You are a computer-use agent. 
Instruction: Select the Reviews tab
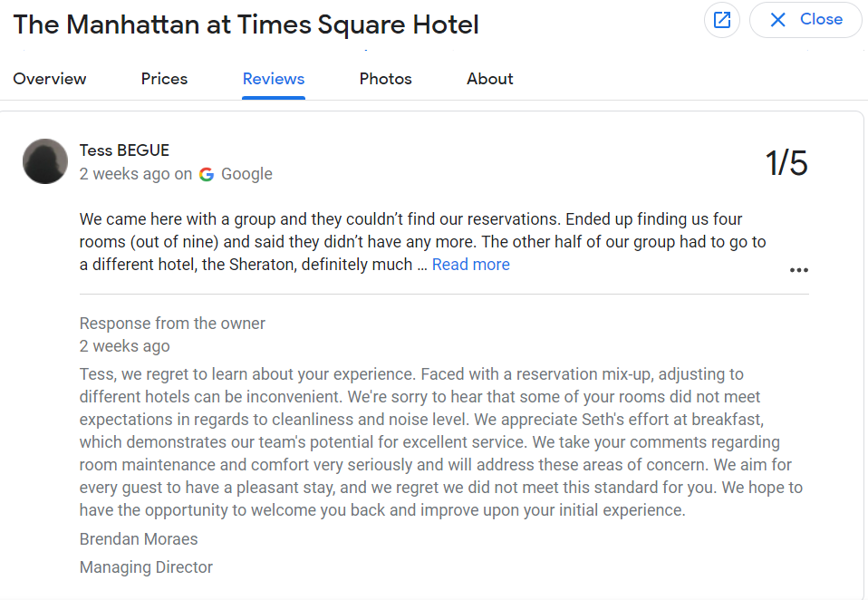[274, 79]
